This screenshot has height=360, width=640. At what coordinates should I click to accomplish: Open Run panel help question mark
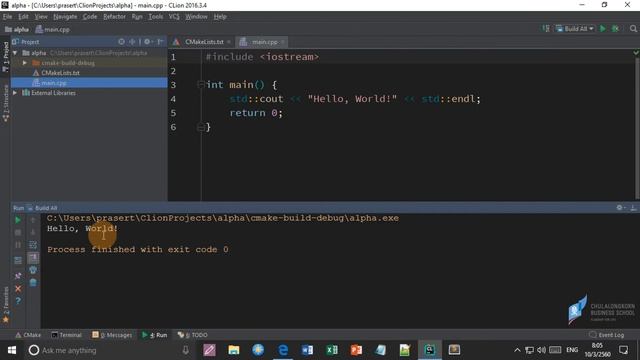18,301
